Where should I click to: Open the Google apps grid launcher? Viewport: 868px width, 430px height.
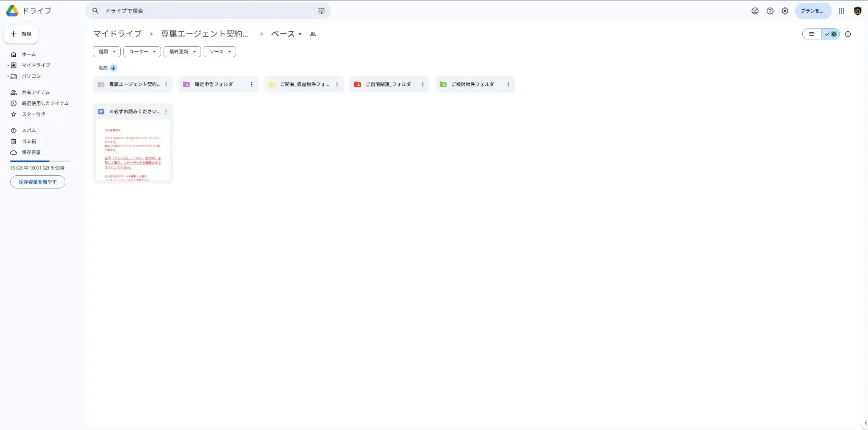(x=842, y=11)
